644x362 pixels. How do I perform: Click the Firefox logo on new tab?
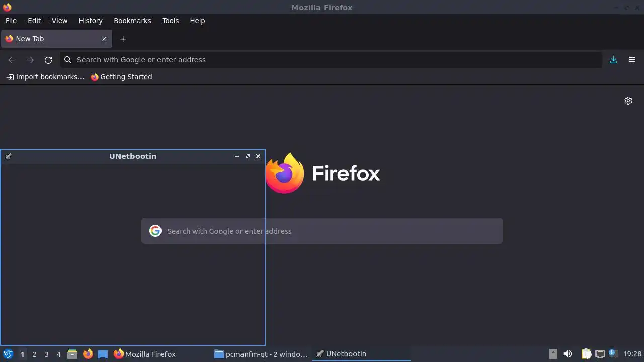pos(323,173)
